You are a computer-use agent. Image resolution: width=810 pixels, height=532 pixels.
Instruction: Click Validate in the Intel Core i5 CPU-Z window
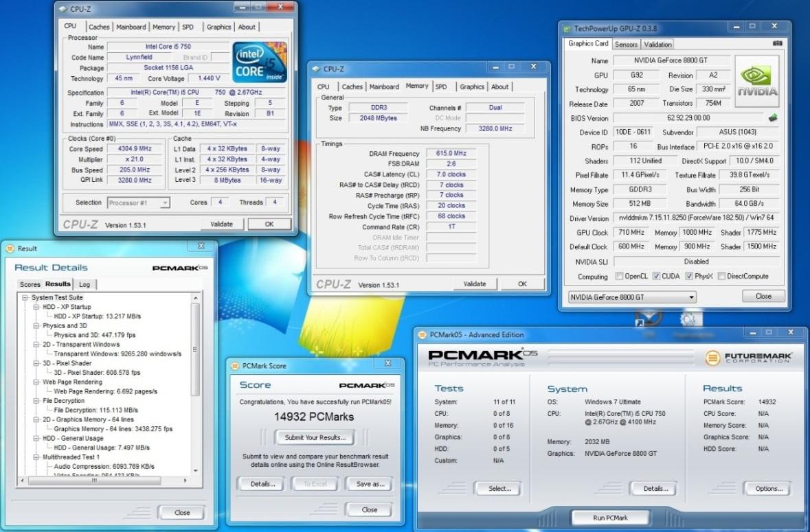click(222, 224)
